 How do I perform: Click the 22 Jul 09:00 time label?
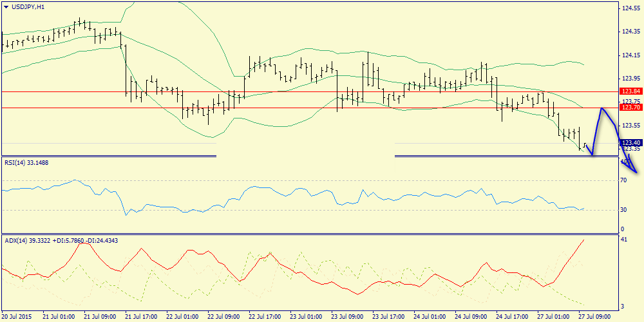[223, 317]
